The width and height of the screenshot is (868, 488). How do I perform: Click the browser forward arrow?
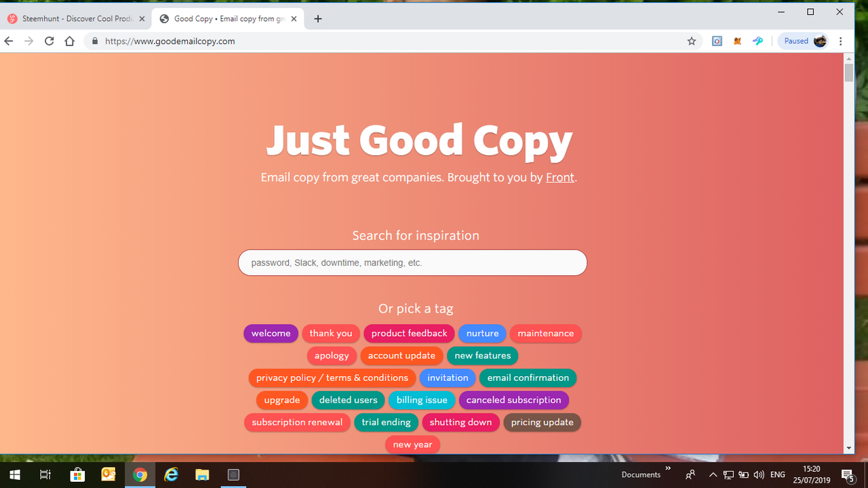click(28, 41)
